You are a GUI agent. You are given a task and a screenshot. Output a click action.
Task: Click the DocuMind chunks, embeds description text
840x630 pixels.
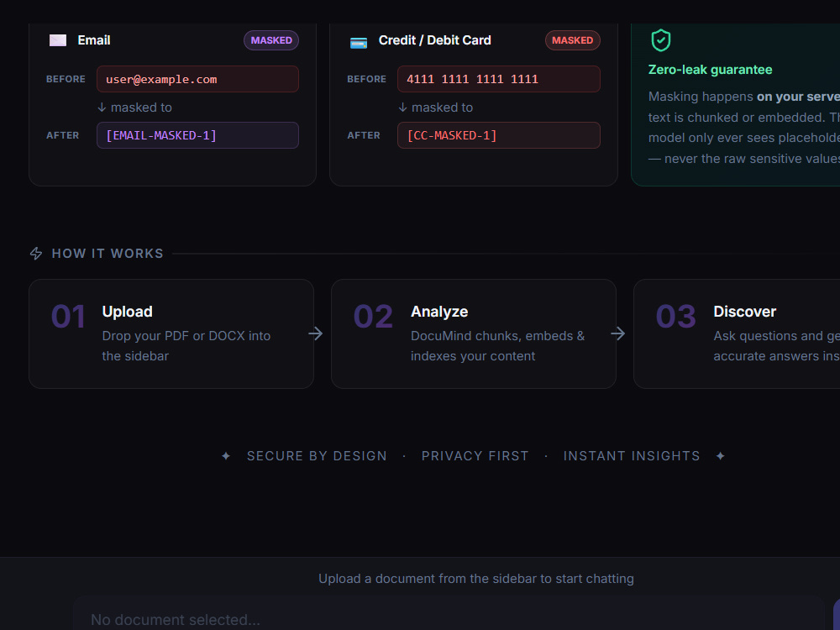coord(497,345)
